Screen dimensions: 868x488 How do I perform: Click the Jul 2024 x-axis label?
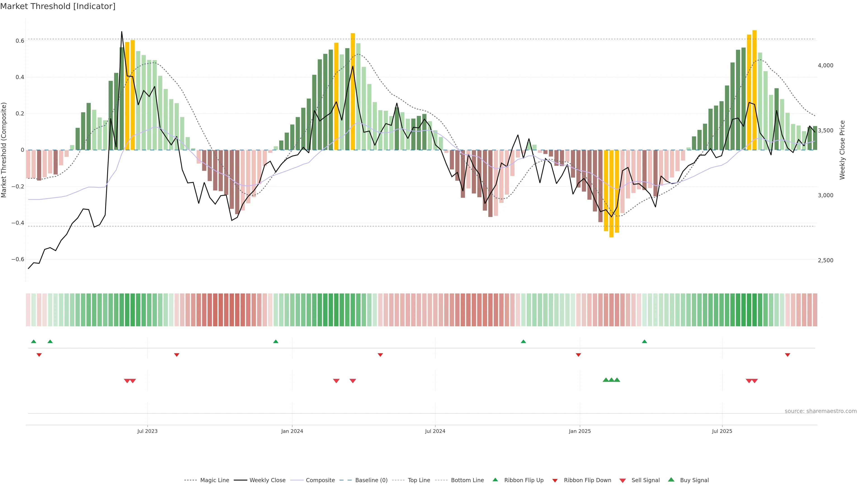(435, 431)
